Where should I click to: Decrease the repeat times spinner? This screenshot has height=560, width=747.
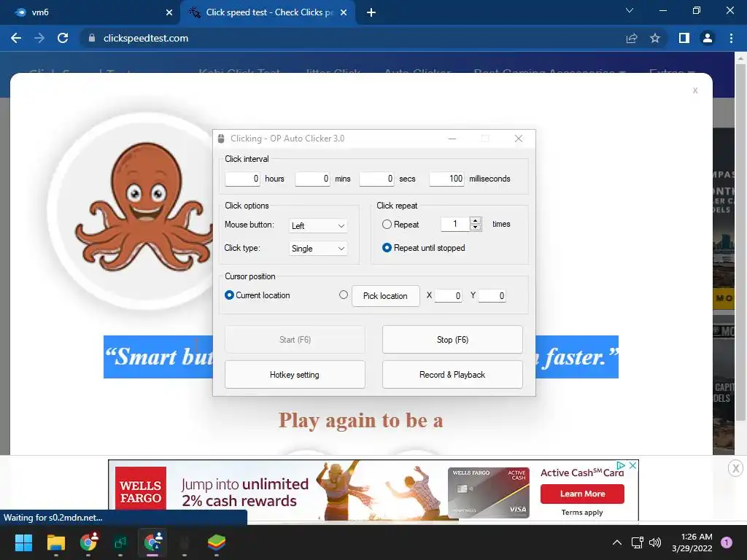click(x=476, y=227)
